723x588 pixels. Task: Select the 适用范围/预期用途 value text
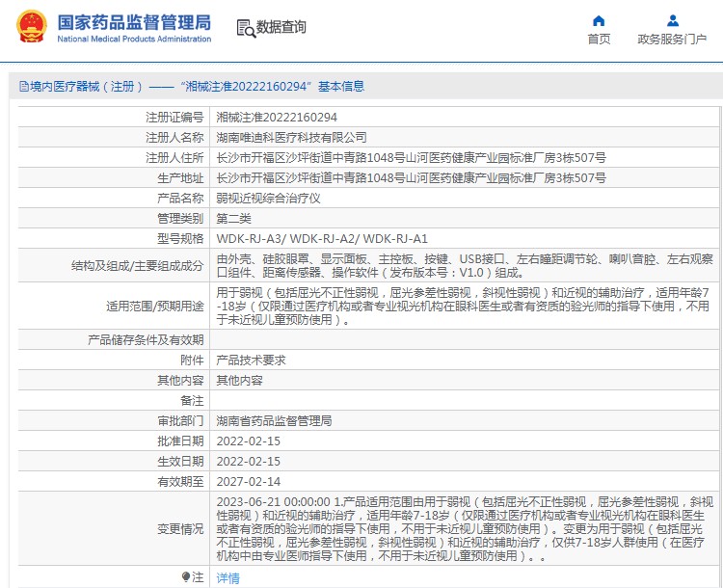(x=463, y=306)
